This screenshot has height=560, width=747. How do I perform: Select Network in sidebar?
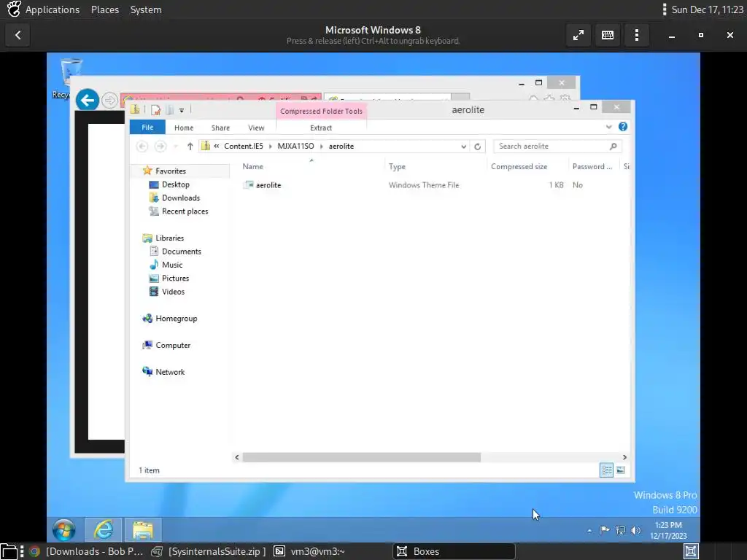[x=169, y=372]
